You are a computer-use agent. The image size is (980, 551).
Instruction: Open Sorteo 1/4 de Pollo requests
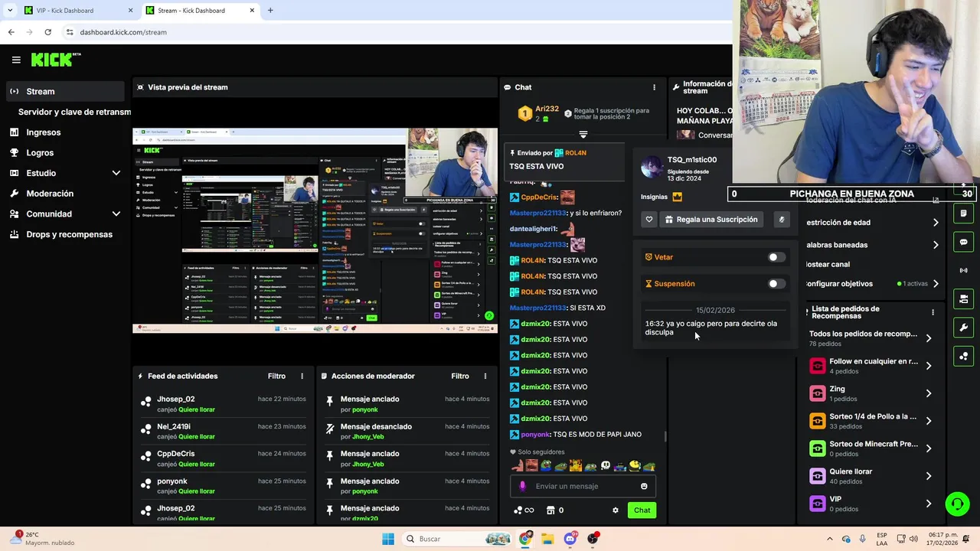871,421
